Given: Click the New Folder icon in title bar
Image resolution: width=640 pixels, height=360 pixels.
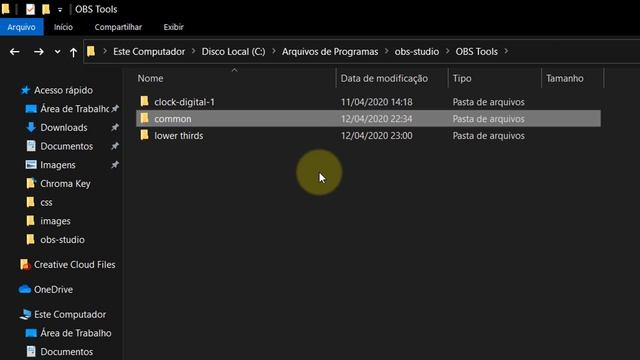Looking at the screenshot, I should pyautogui.click(x=46, y=9).
